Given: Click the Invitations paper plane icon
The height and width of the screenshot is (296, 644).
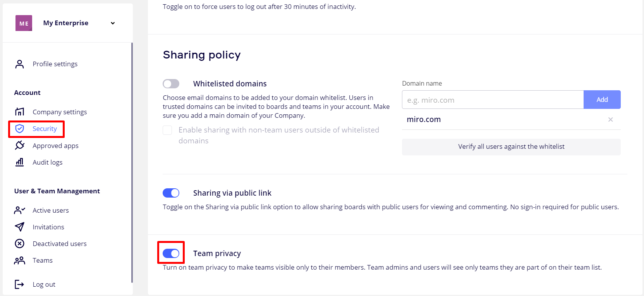Looking at the screenshot, I should [19, 227].
